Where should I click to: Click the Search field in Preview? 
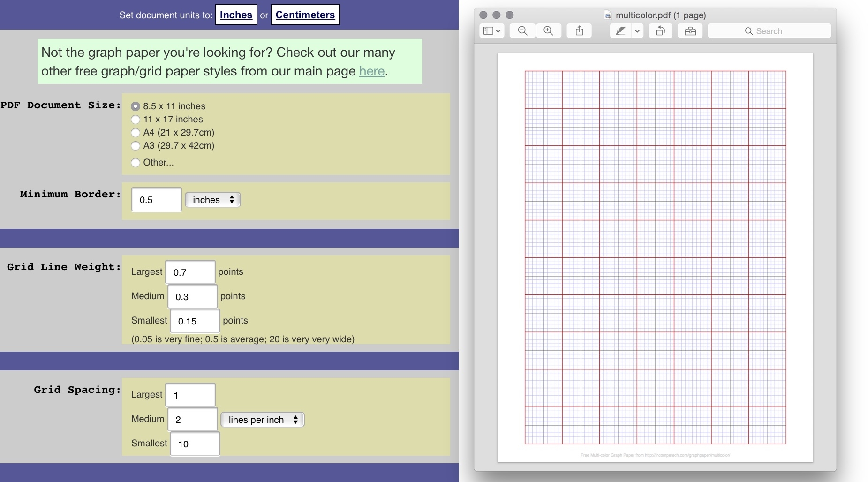pos(770,31)
